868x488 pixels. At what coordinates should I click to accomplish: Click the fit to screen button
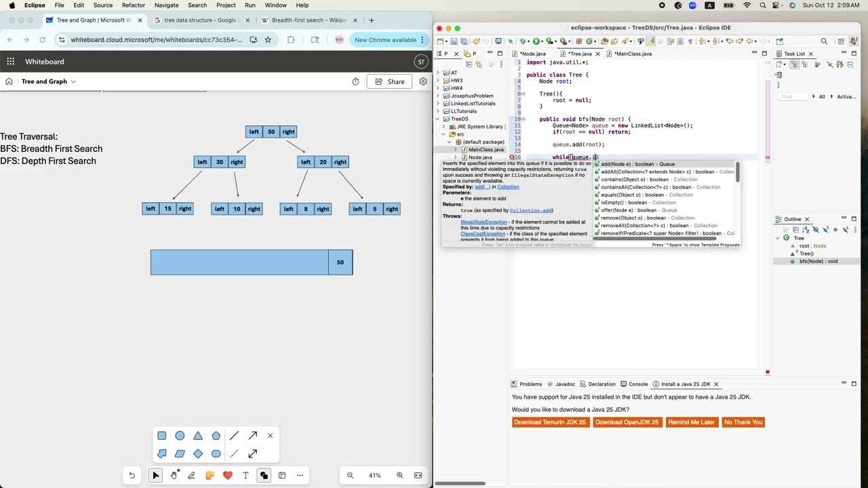coord(418,475)
